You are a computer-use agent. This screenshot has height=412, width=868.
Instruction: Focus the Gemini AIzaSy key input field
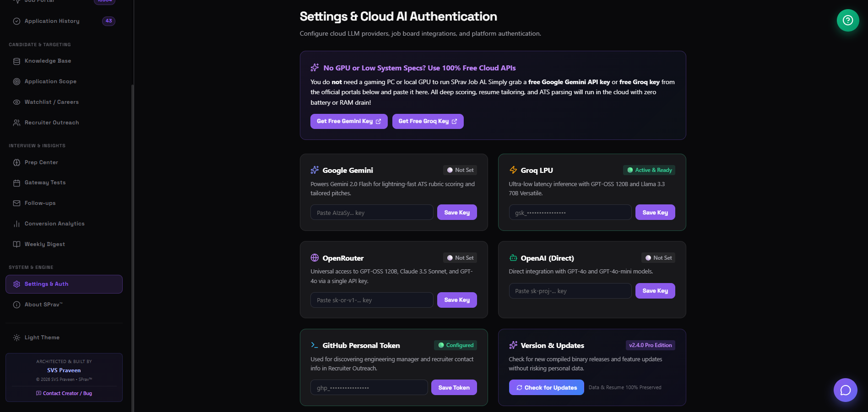point(372,213)
